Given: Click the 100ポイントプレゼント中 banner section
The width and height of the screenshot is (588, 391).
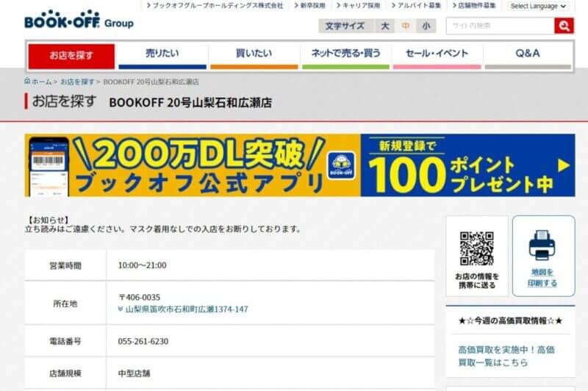Looking at the screenshot, I should tap(467, 165).
